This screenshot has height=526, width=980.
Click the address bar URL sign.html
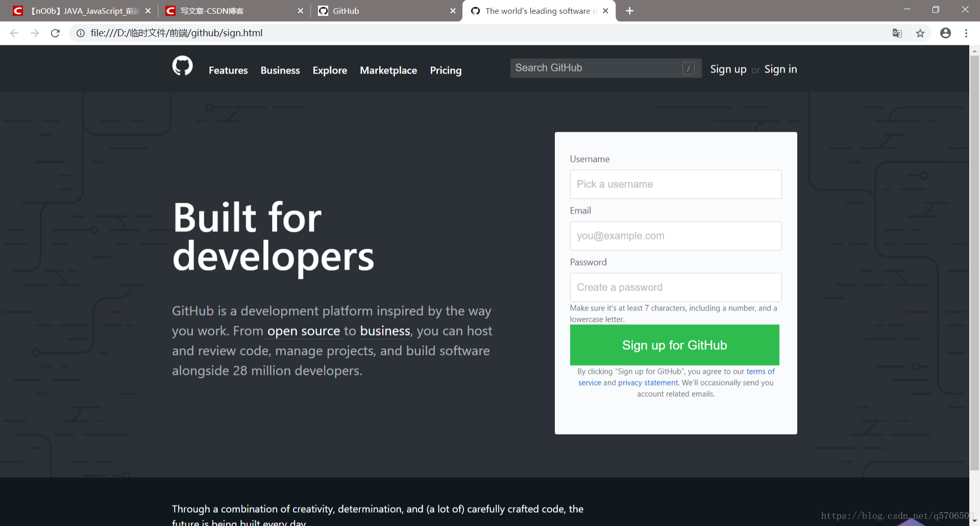pos(177,33)
